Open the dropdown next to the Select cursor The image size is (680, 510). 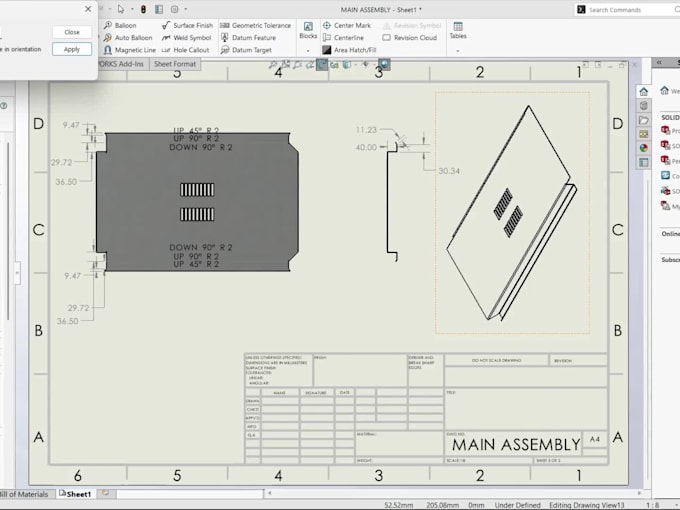pyautogui.click(x=132, y=9)
